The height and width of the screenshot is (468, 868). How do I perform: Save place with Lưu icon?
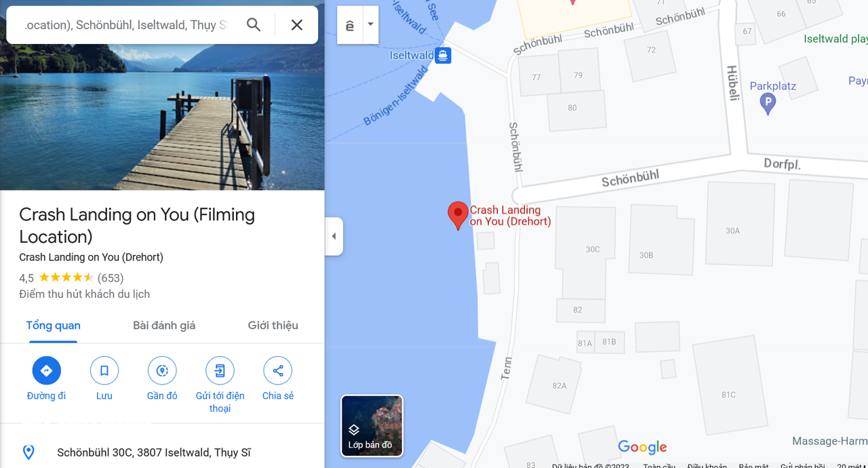click(104, 371)
